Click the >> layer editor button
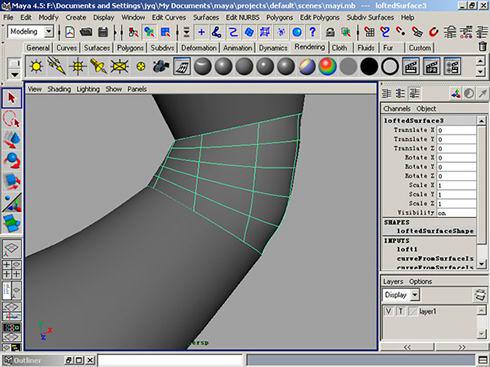The image size is (490, 367). tap(461, 347)
